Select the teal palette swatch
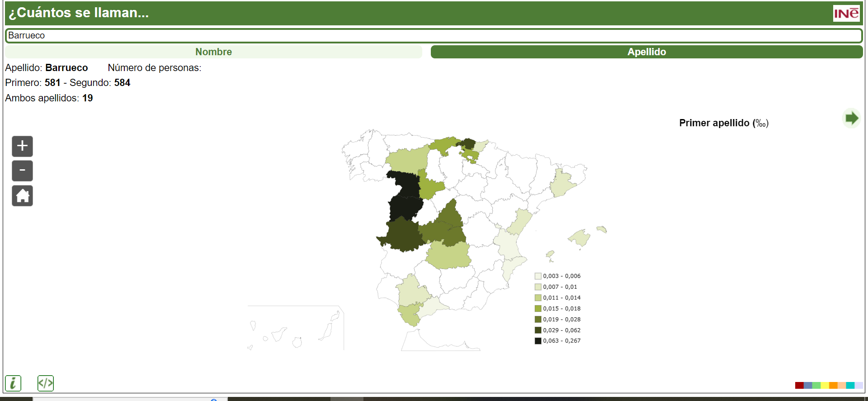 pos(850,385)
